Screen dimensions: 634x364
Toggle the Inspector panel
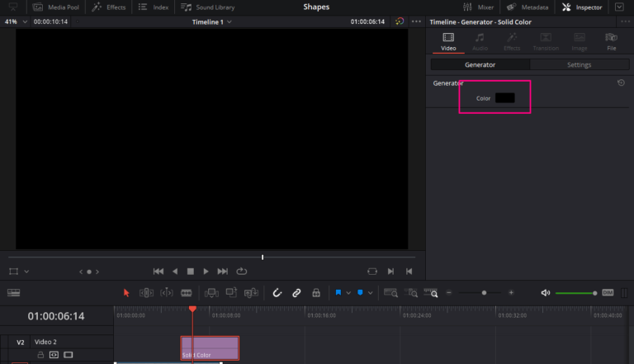[x=582, y=7]
